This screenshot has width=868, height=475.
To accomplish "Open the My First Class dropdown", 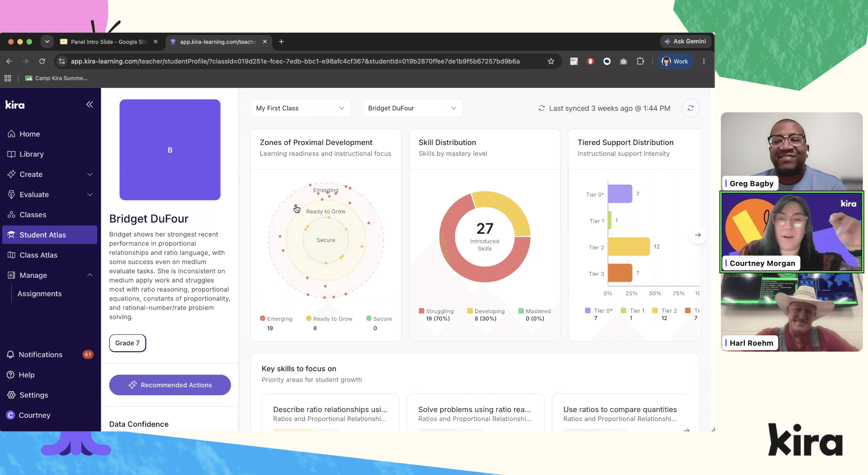I will [x=301, y=108].
